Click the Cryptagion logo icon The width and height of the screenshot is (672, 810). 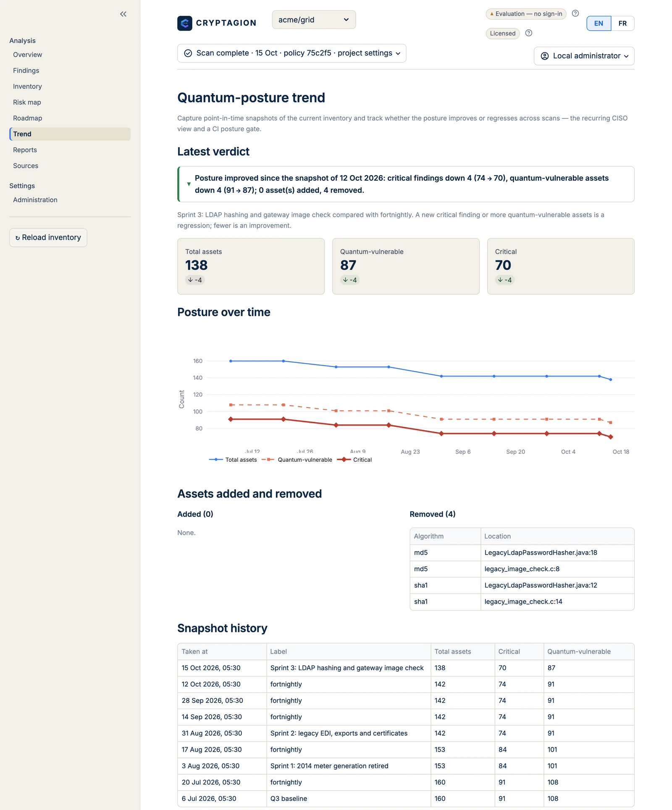185,23
